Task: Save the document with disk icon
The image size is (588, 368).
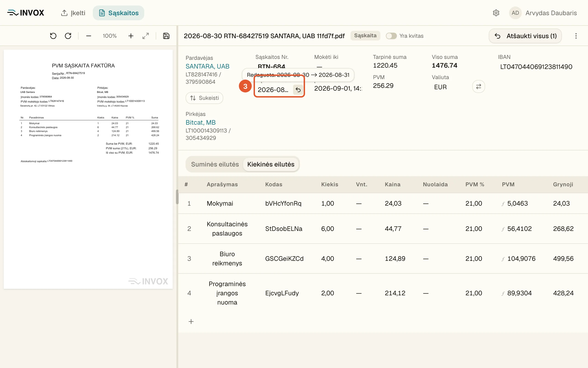Action: (166, 36)
